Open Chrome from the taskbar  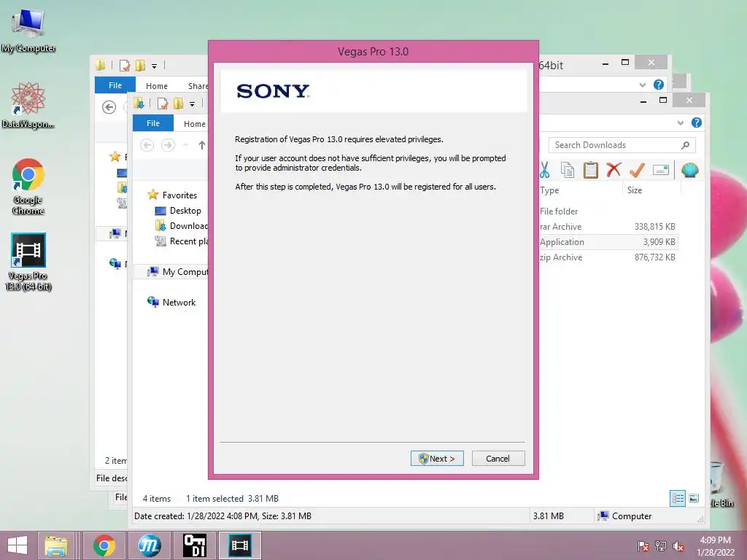(104, 545)
